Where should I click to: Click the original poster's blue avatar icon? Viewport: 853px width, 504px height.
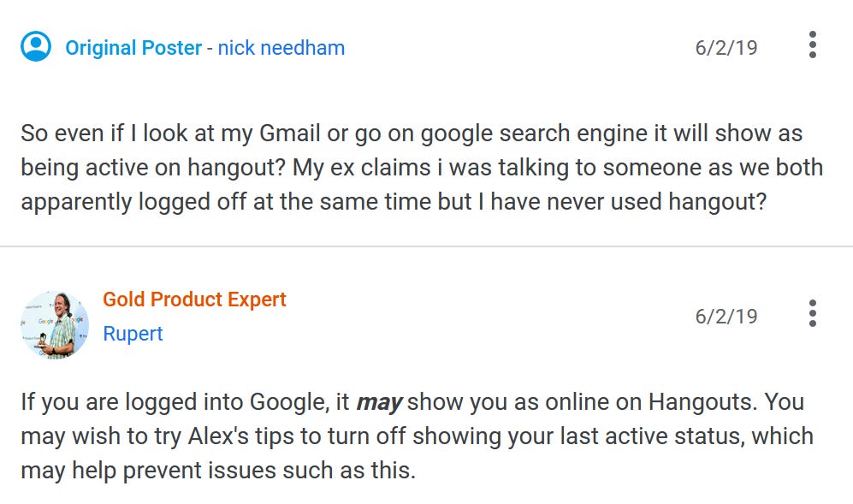[x=36, y=46]
